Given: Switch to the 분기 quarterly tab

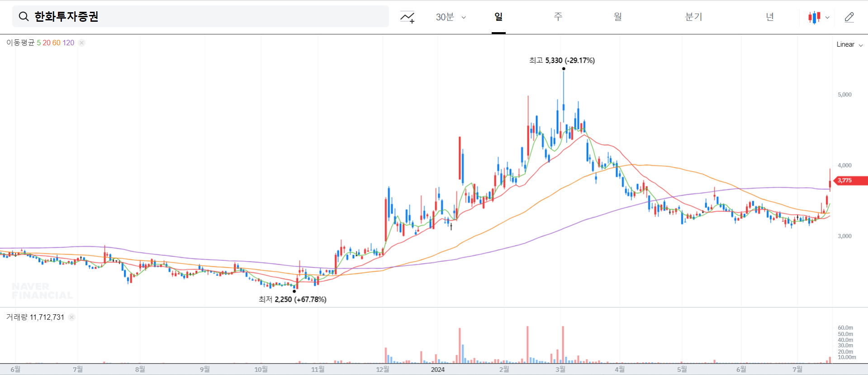Looking at the screenshot, I should pyautogui.click(x=693, y=17).
